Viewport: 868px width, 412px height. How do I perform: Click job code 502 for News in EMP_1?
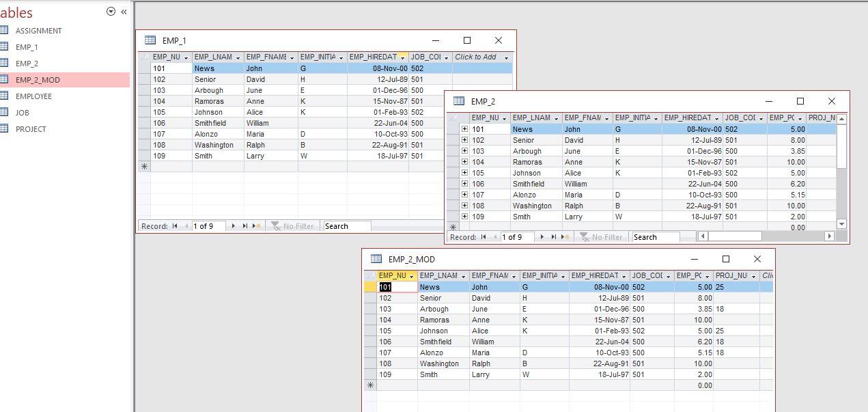pyautogui.click(x=430, y=68)
